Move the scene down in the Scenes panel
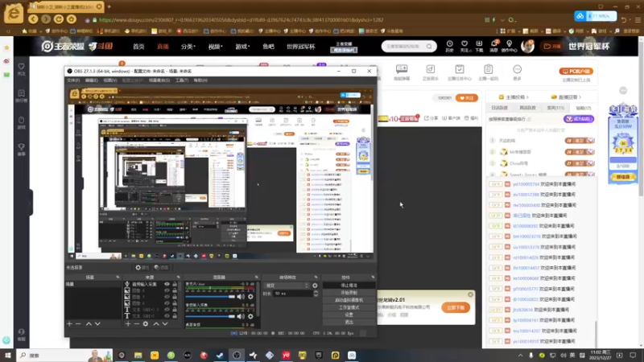The height and width of the screenshot is (362, 644). coord(97,324)
